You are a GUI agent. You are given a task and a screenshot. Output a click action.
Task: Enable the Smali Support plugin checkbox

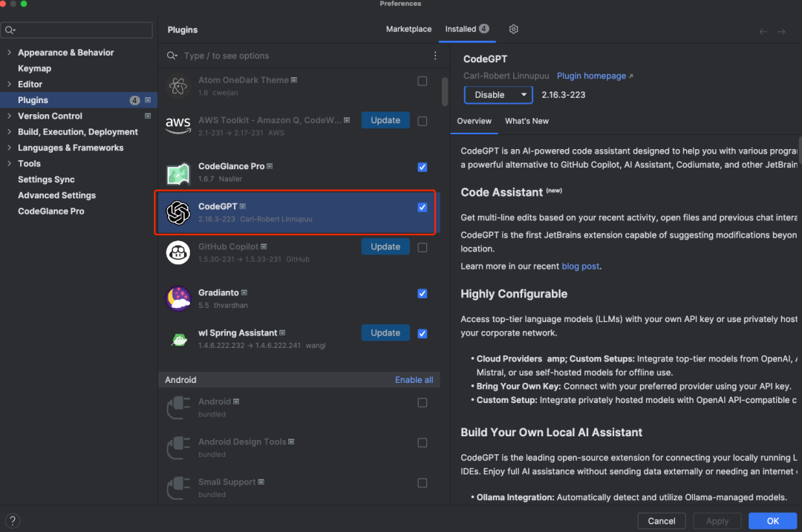tap(422, 483)
